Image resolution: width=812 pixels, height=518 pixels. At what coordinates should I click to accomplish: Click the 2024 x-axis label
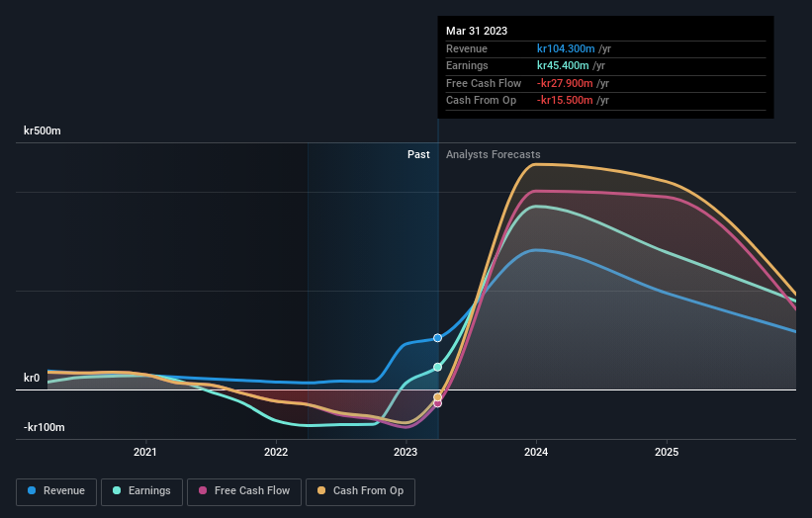[536, 452]
